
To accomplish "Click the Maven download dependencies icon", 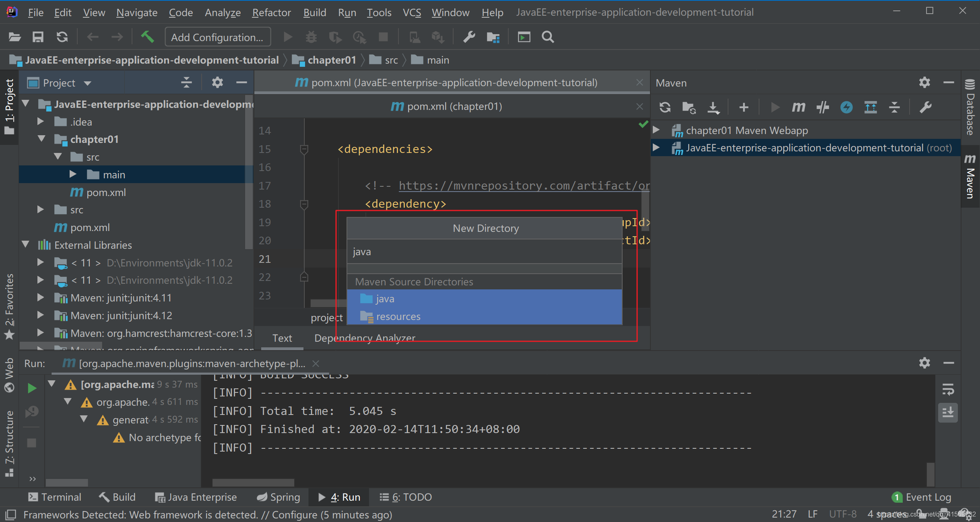I will point(712,106).
